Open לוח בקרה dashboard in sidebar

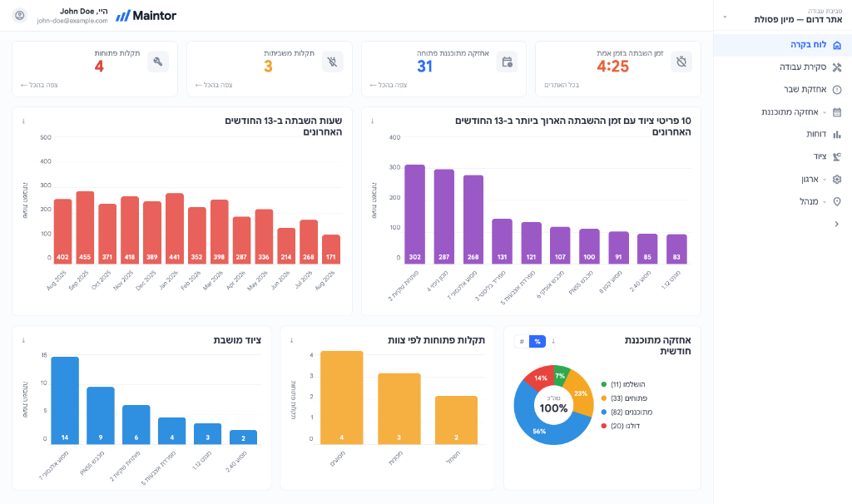pos(782,45)
